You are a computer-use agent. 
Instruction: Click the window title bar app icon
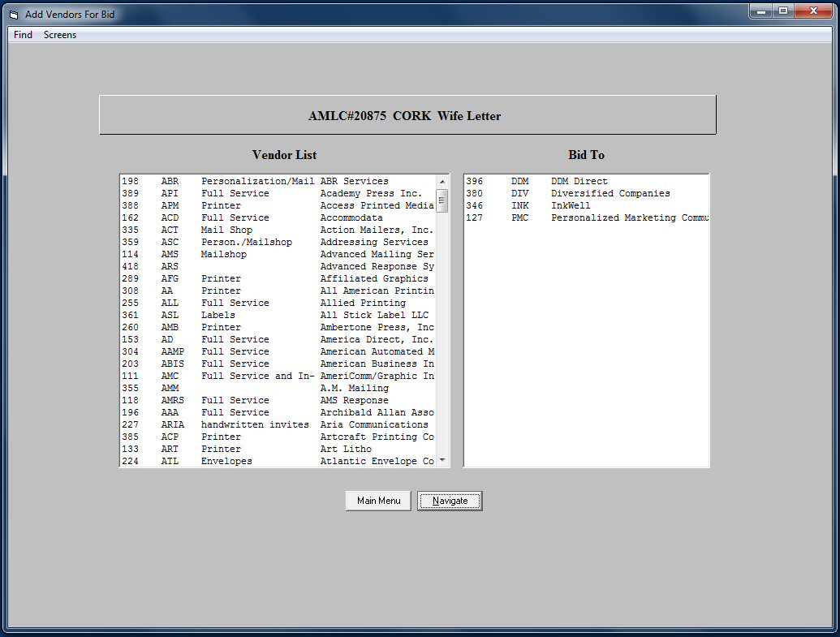[x=14, y=15]
